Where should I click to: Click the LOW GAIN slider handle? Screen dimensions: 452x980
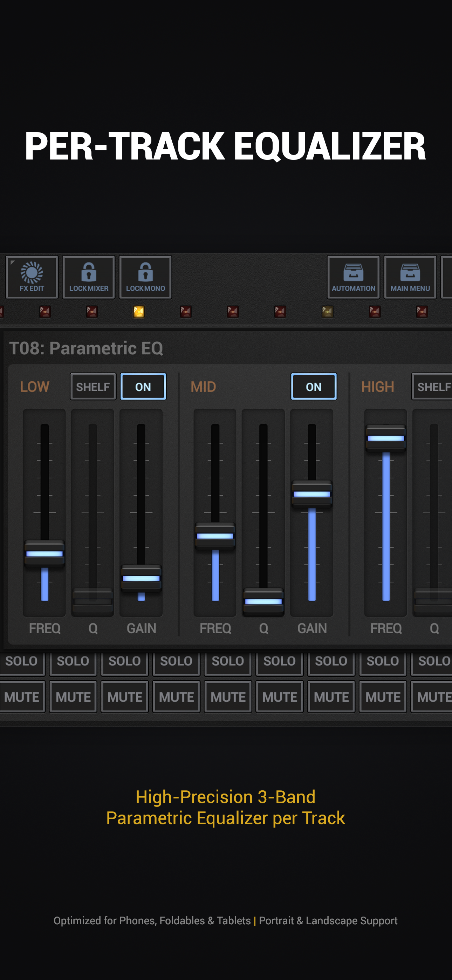tap(141, 578)
